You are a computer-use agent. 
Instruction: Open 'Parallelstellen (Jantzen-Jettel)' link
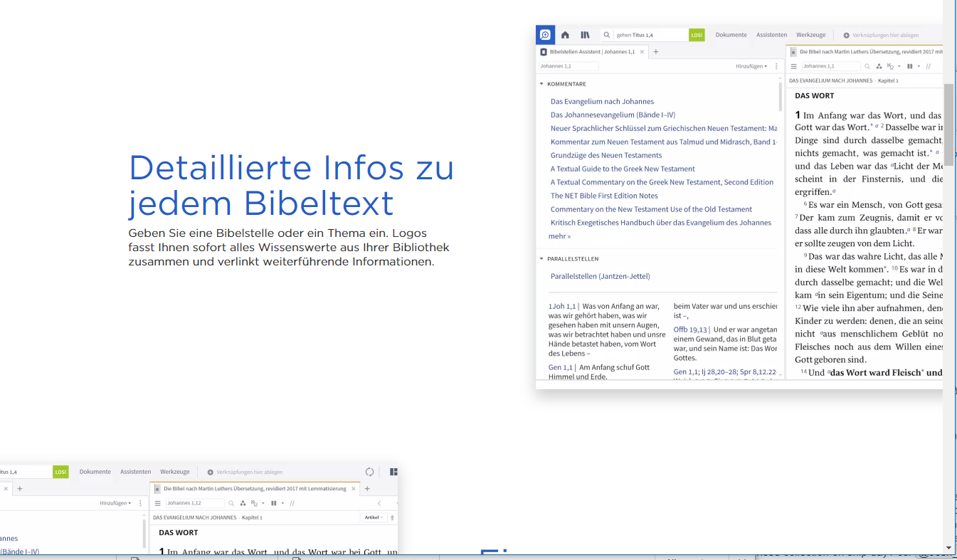(600, 277)
